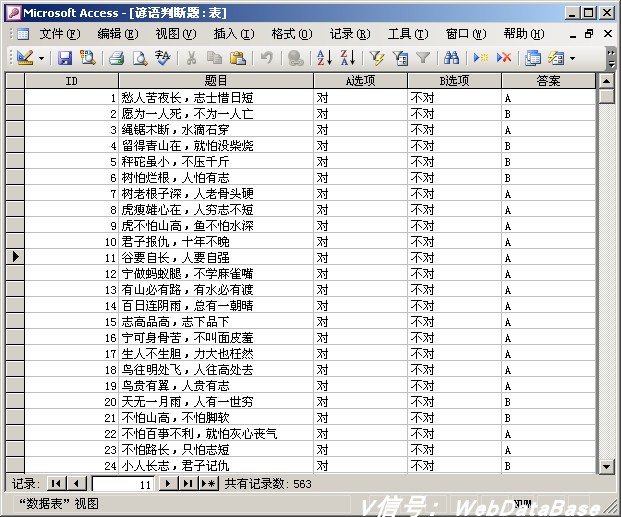
Task: Click the New Record toolbar icon
Action: click(x=481, y=58)
